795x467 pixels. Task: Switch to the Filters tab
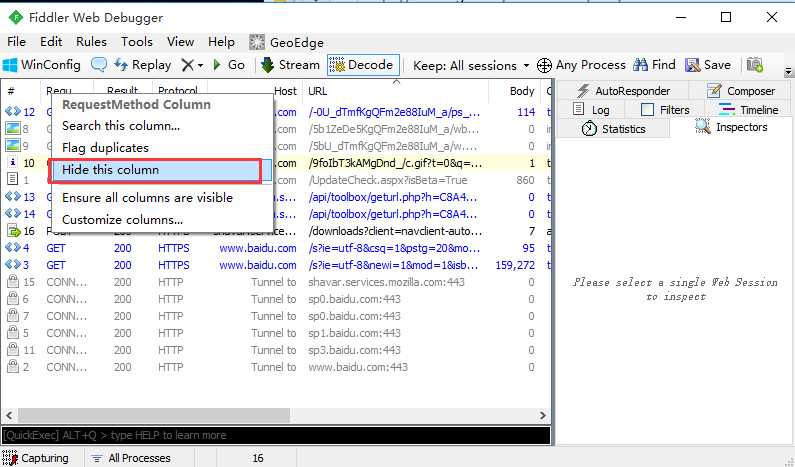[665, 110]
